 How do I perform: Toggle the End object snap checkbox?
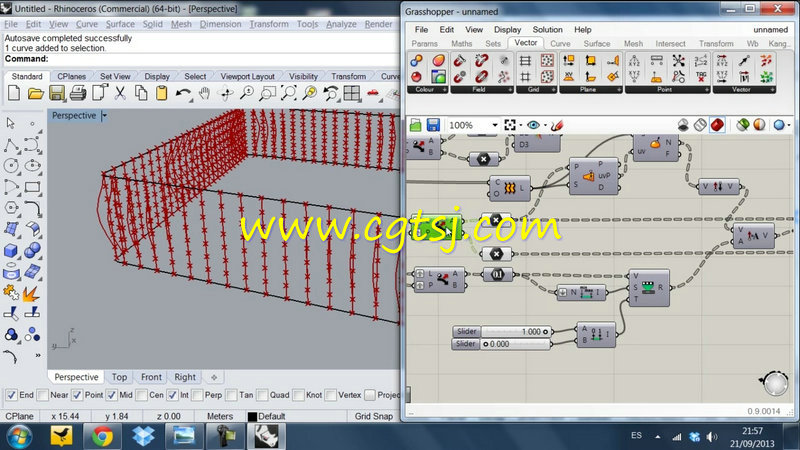[x=11, y=395]
